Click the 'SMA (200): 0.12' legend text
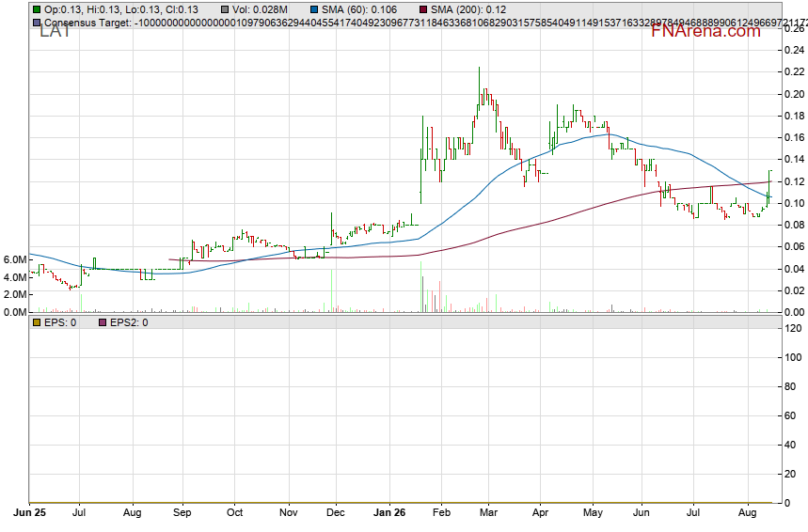The image size is (808, 532). pyautogui.click(x=468, y=9)
